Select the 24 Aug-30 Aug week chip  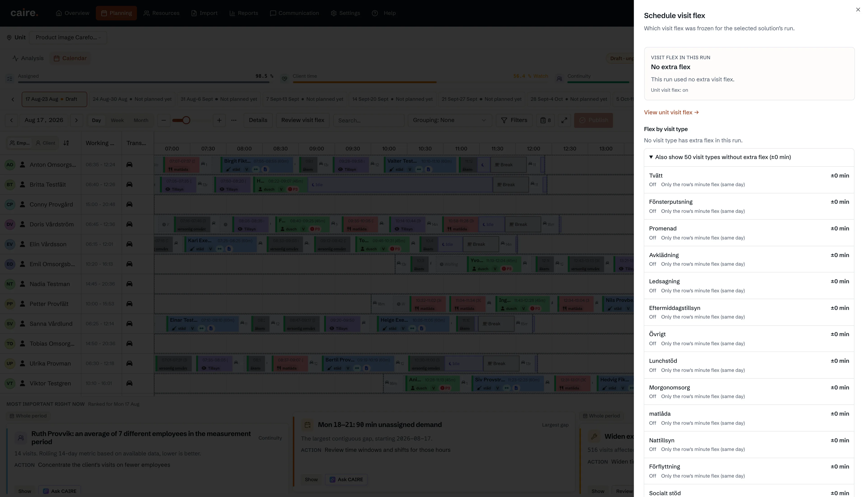[132, 99]
